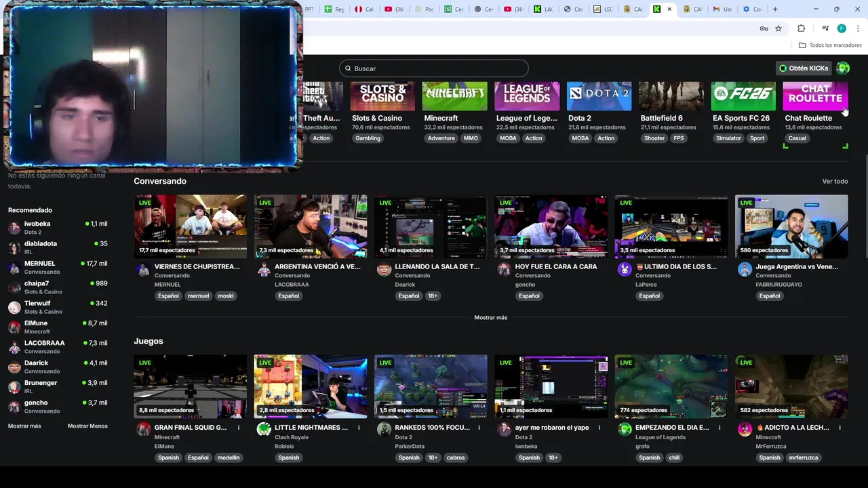Open a new browser tab with plus
This screenshot has height=488, width=868.
point(775,9)
